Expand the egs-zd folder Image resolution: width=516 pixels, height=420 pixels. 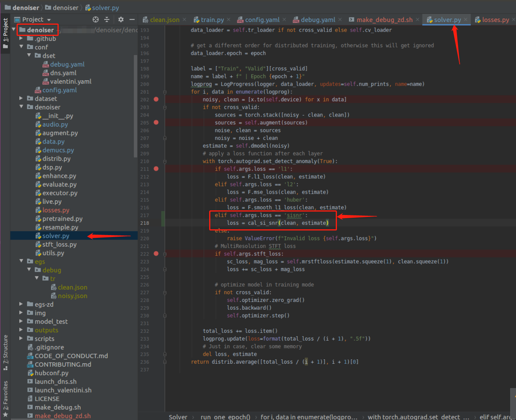[x=21, y=304]
